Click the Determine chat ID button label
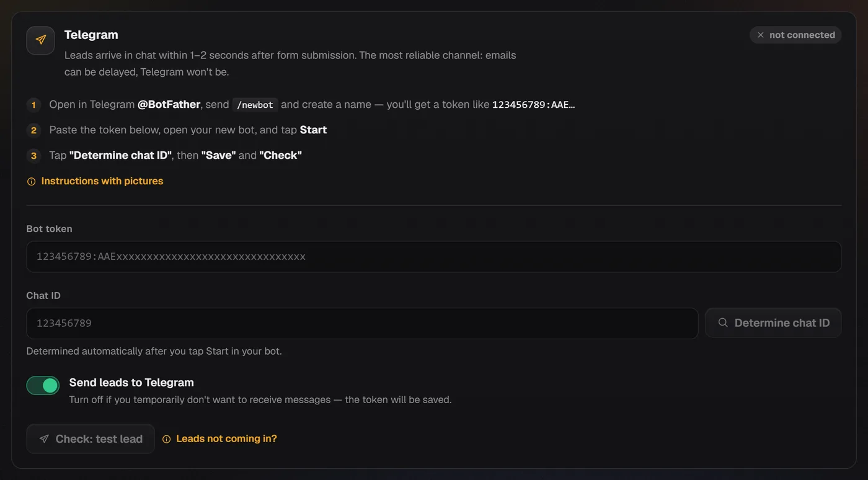 tap(782, 322)
